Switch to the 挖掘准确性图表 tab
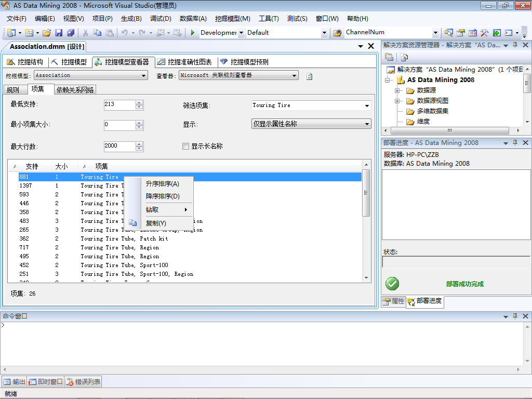Viewport: 532px width, 399px height. (x=184, y=62)
